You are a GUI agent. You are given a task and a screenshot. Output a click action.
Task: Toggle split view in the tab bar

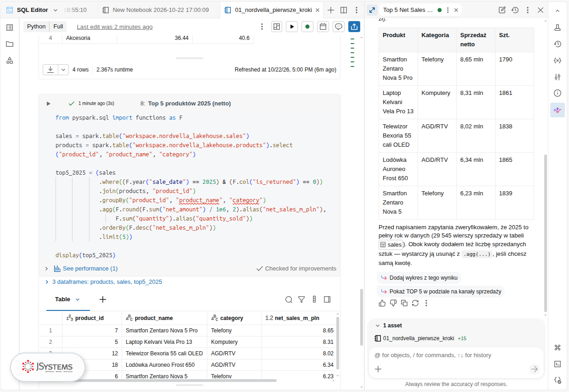pos(344,10)
